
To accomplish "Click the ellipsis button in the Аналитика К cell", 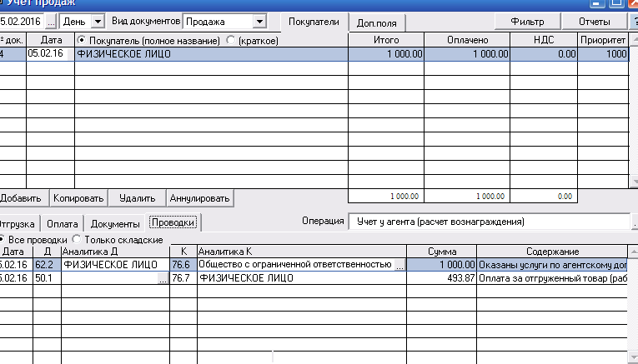I will pos(399,265).
